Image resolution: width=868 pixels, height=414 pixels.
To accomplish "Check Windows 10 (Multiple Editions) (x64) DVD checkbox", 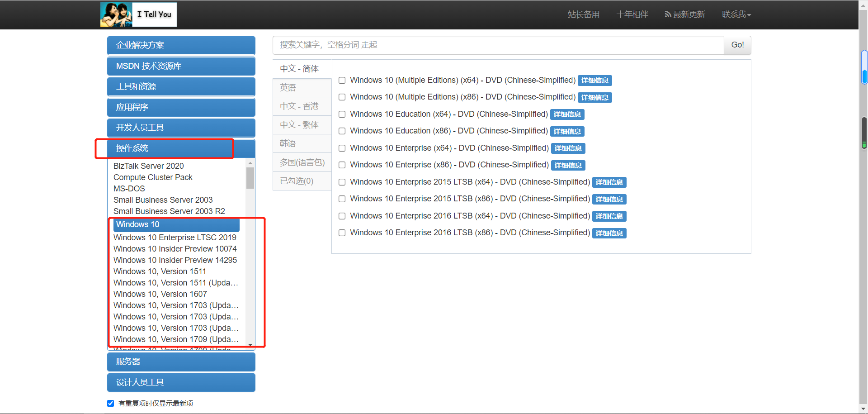I will tap(342, 80).
